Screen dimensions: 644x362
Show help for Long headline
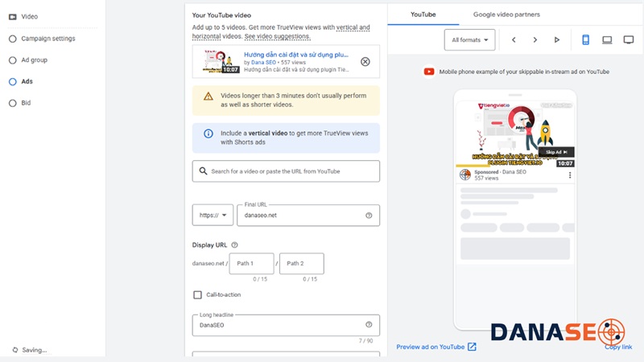coord(369,325)
